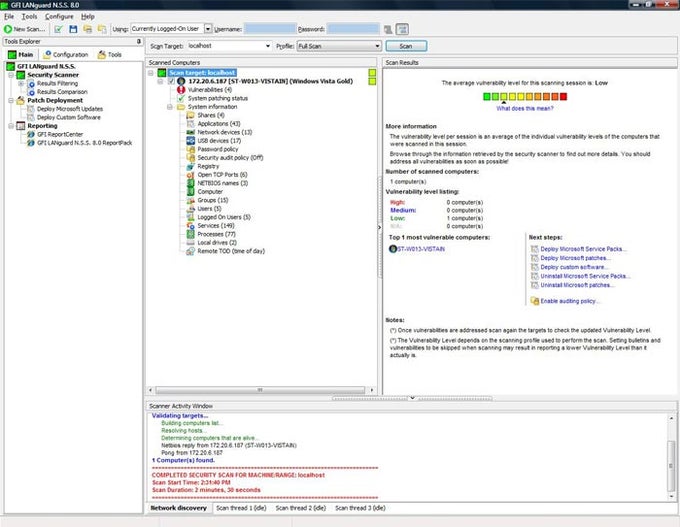Click the USB devices icon
Viewport: 680px width, 527px height.
(190, 141)
